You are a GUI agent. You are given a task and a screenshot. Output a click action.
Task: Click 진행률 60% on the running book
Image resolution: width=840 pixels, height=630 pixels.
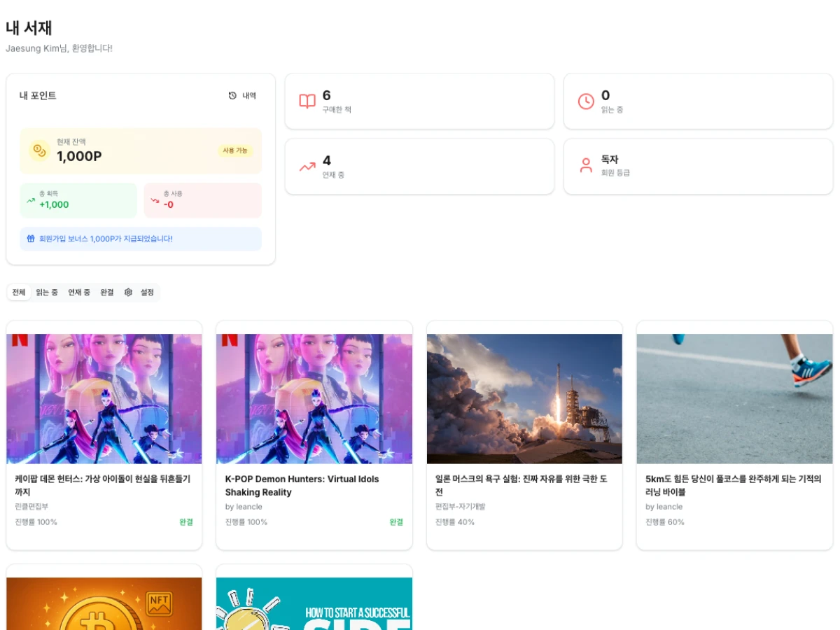coord(665,522)
